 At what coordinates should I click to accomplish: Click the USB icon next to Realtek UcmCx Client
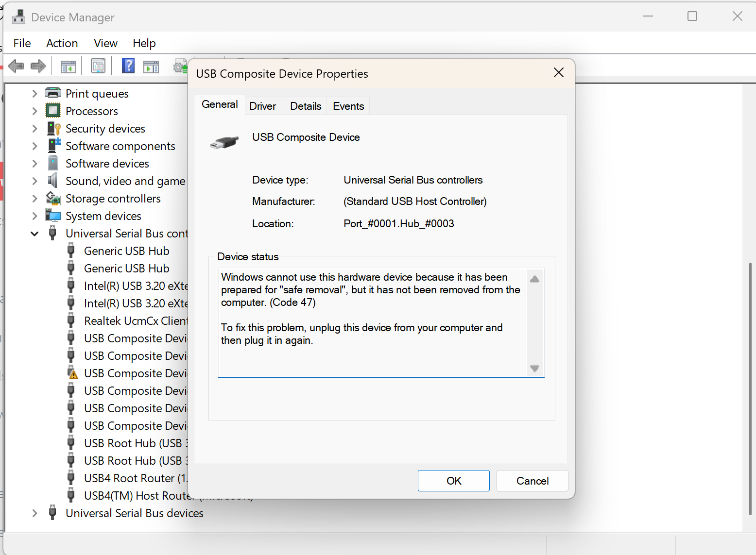point(71,320)
